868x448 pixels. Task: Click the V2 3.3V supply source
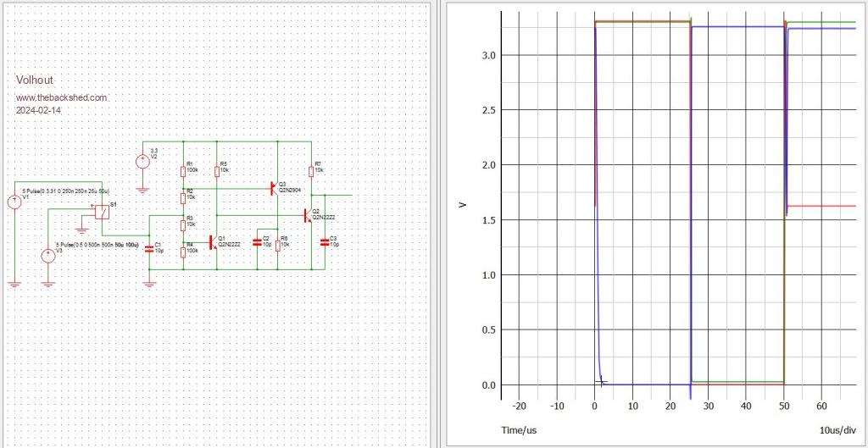(x=142, y=161)
